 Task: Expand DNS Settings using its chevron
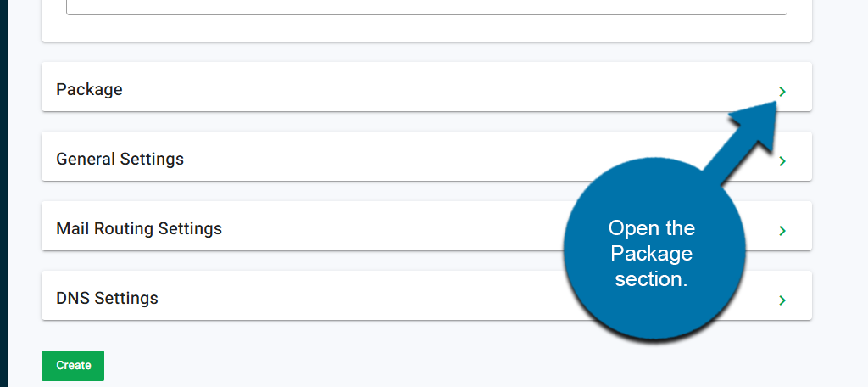(x=782, y=300)
